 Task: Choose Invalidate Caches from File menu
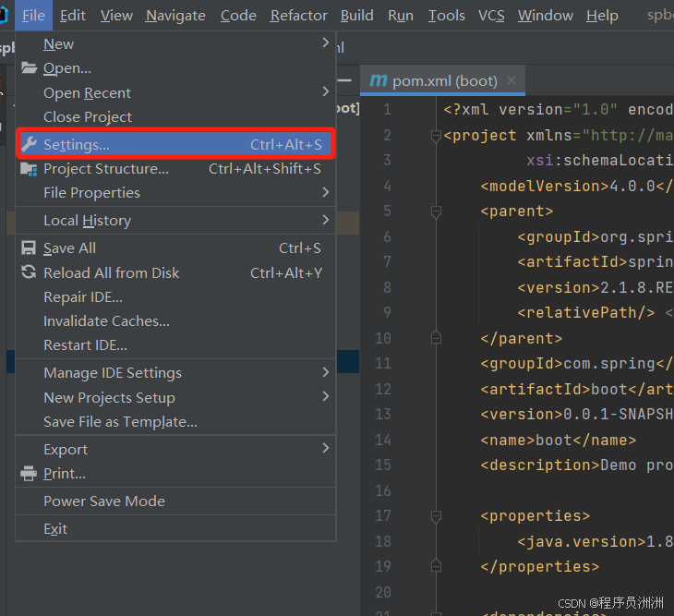click(106, 321)
